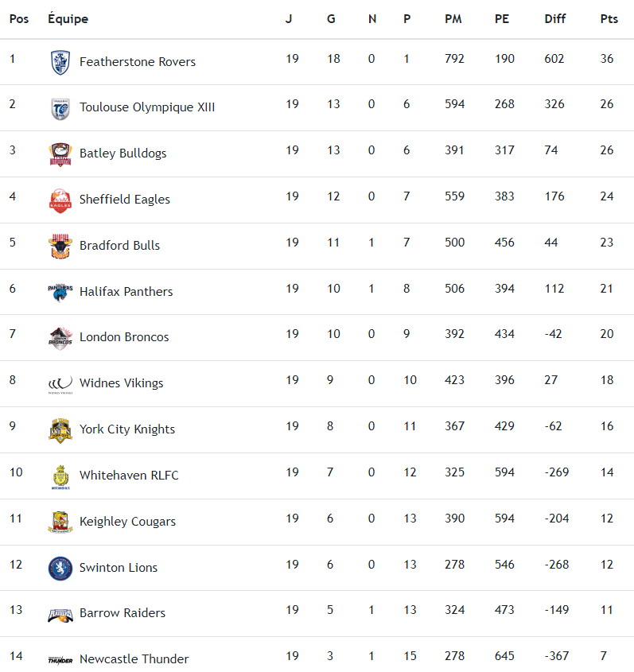Click the Whitehaven RLFC badge
The height and width of the screenshot is (672, 634).
click(60, 476)
